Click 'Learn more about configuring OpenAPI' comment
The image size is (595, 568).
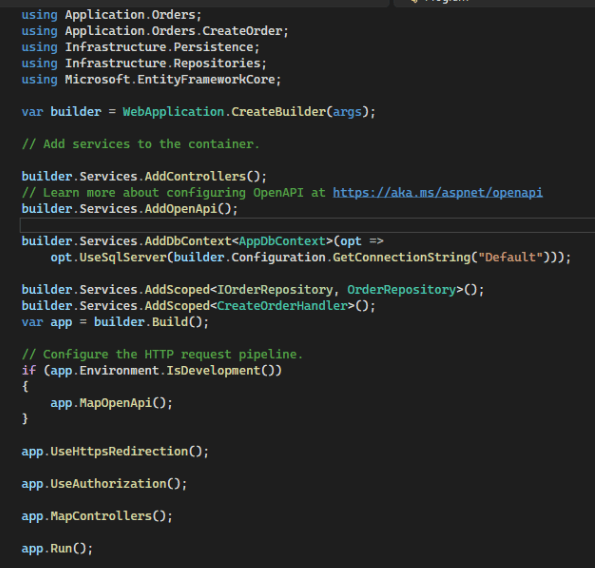(173, 193)
